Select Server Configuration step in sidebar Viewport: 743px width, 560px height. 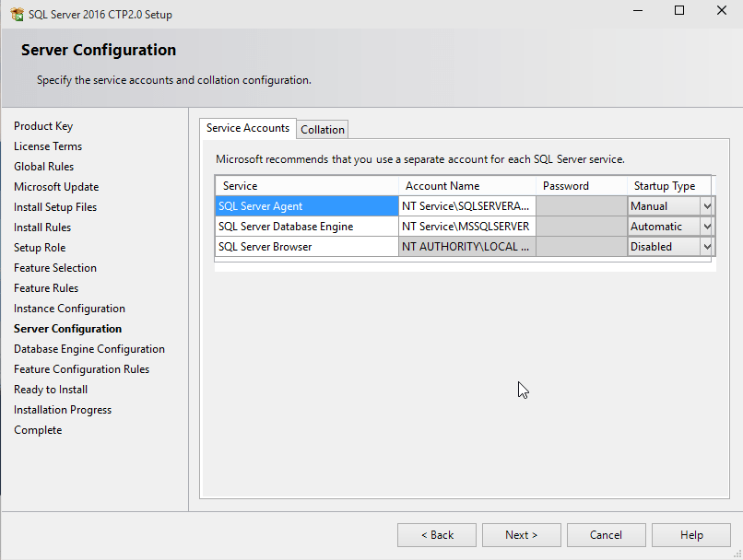coord(68,329)
